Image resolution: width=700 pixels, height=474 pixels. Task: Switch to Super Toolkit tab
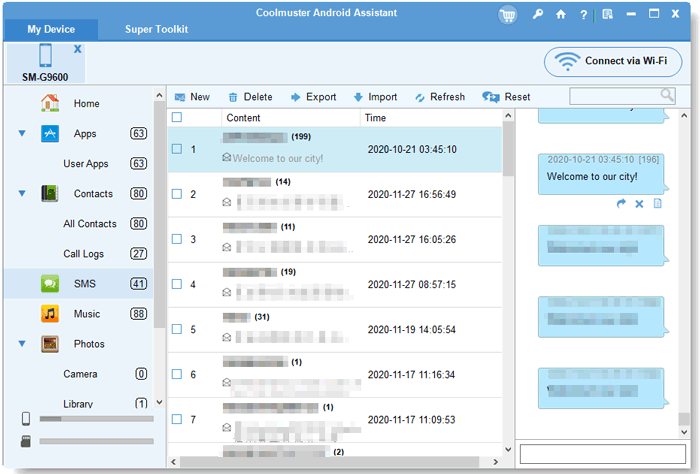coord(156,29)
